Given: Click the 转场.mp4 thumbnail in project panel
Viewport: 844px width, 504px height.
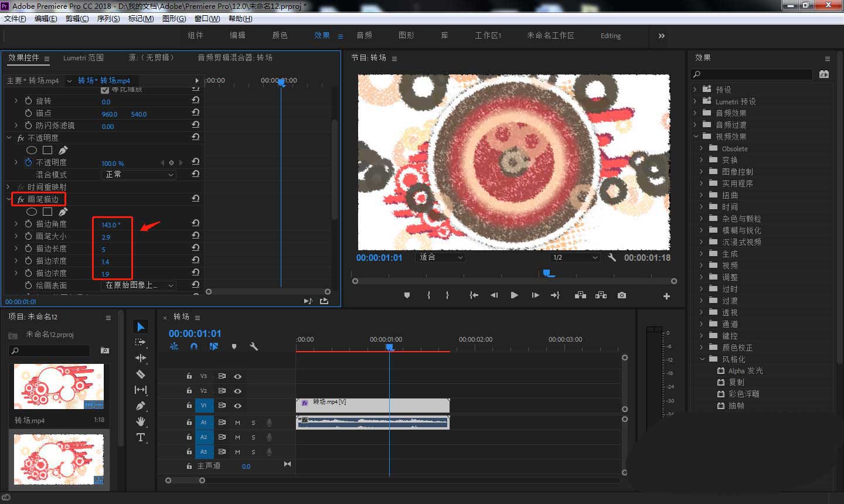Looking at the screenshot, I should [x=59, y=387].
